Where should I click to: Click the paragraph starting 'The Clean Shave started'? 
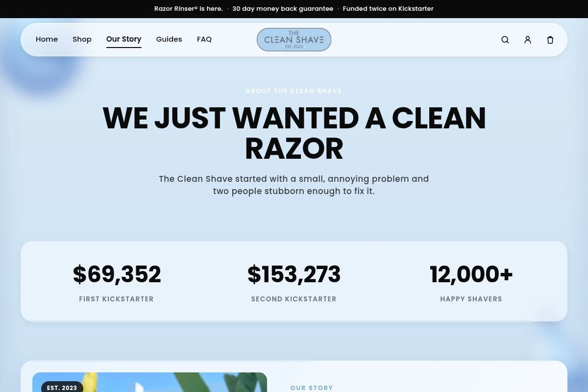pos(294,185)
